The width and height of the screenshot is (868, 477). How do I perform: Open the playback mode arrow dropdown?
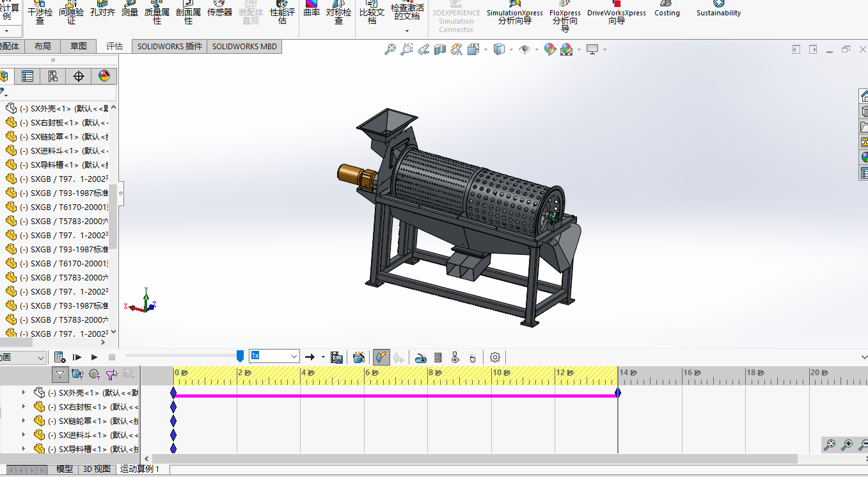pyautogui.click(x=323, y=357)
